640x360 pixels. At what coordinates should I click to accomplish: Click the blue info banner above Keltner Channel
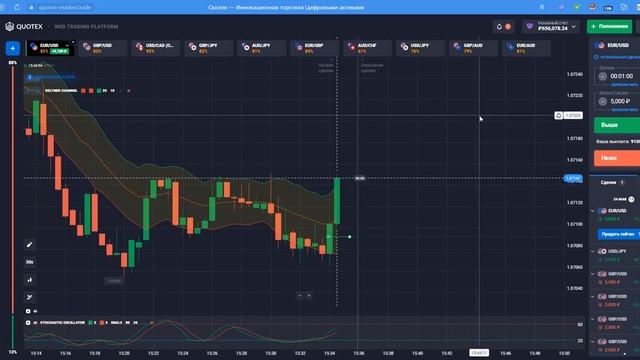click(x=51, y=77)
